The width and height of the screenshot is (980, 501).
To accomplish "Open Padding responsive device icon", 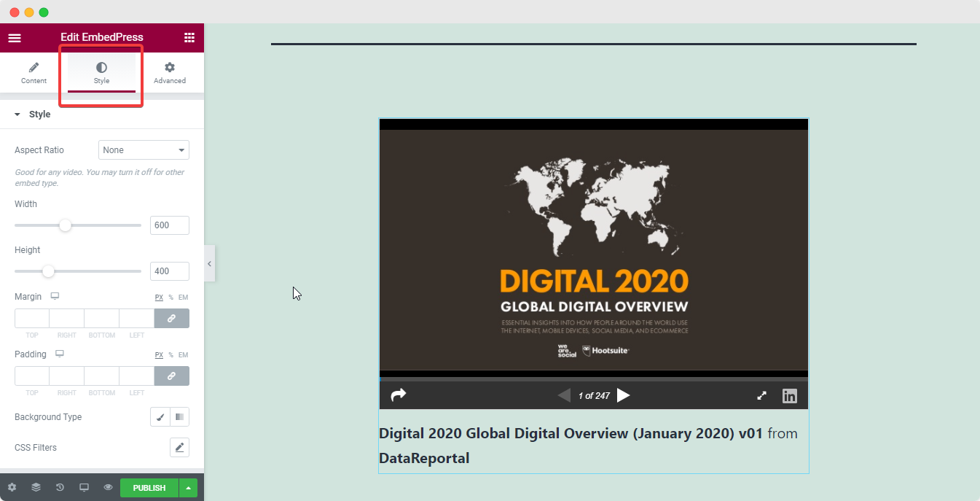I will tap(60, 354).
